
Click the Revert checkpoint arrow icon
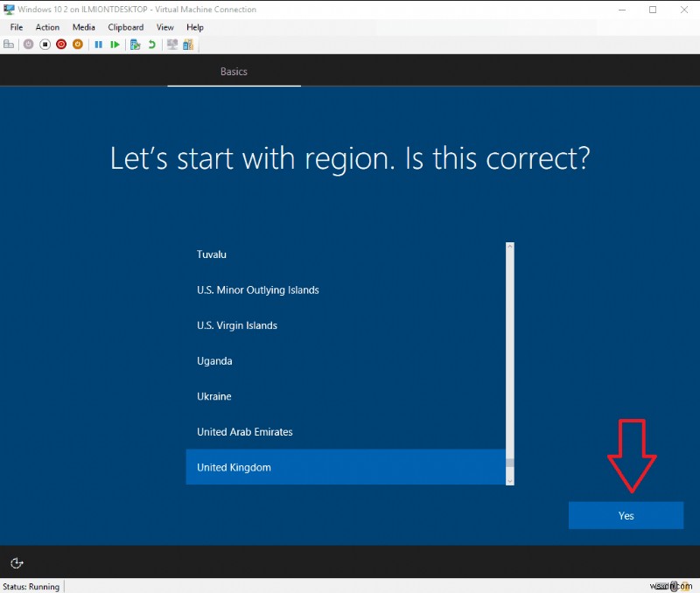[x=150, y=44]
